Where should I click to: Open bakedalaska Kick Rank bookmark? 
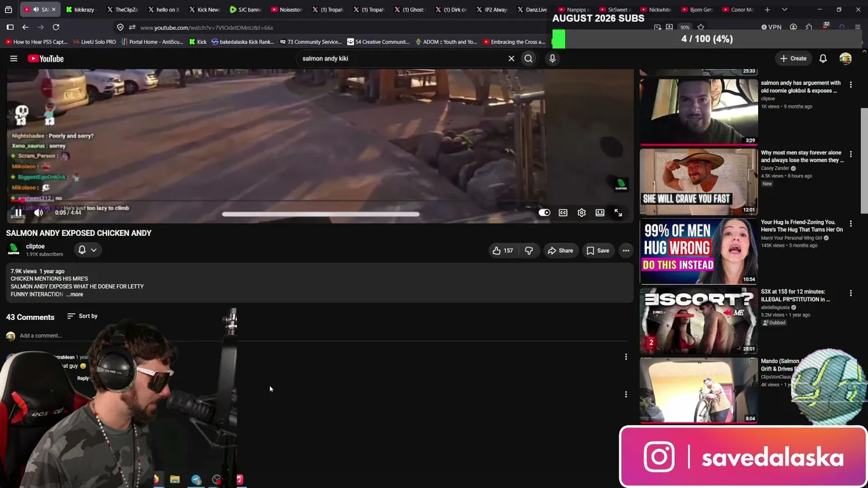click(242, 42)
